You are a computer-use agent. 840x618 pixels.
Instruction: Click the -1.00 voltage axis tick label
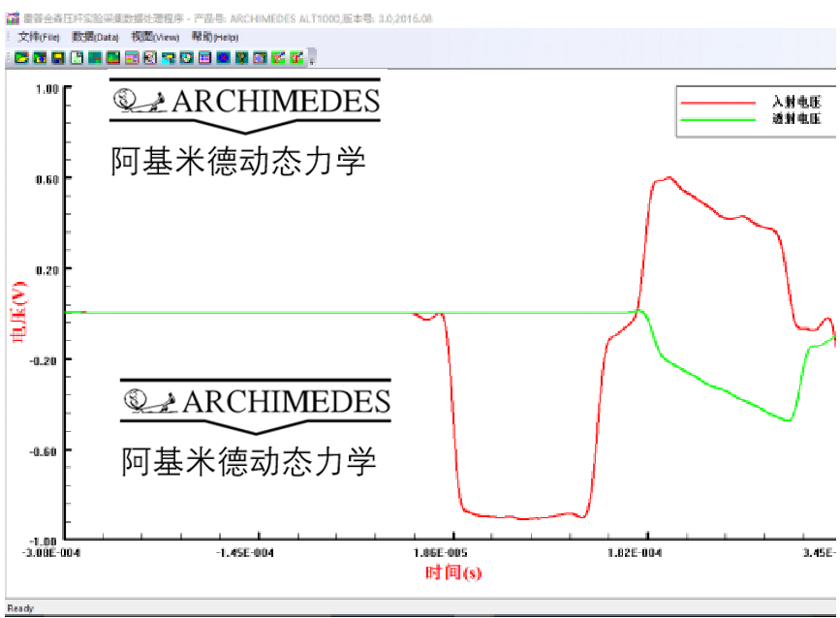tap(44, 541)
